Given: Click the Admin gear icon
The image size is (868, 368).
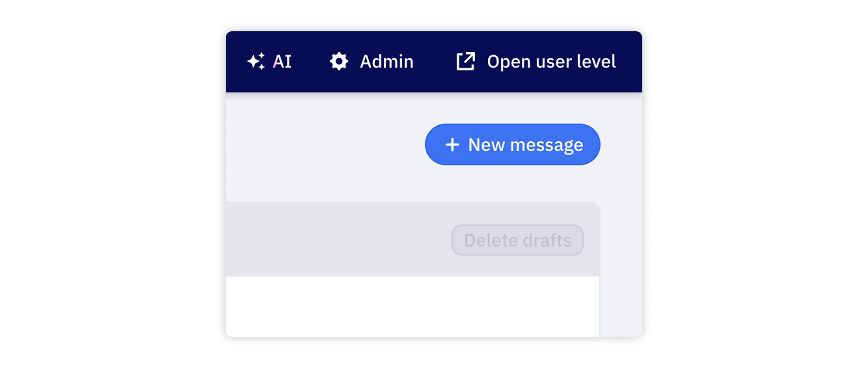Looking at the screenshot, I should (339, 61).
